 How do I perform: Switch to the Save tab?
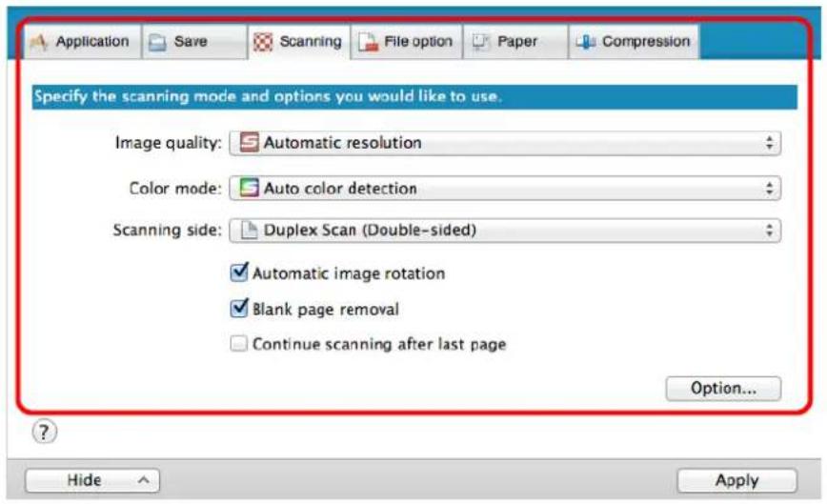pyautogui.click(x=194, y=42)
